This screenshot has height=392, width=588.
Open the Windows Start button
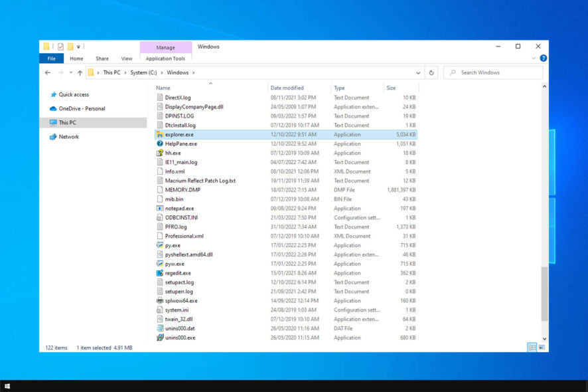pos(7,386)
